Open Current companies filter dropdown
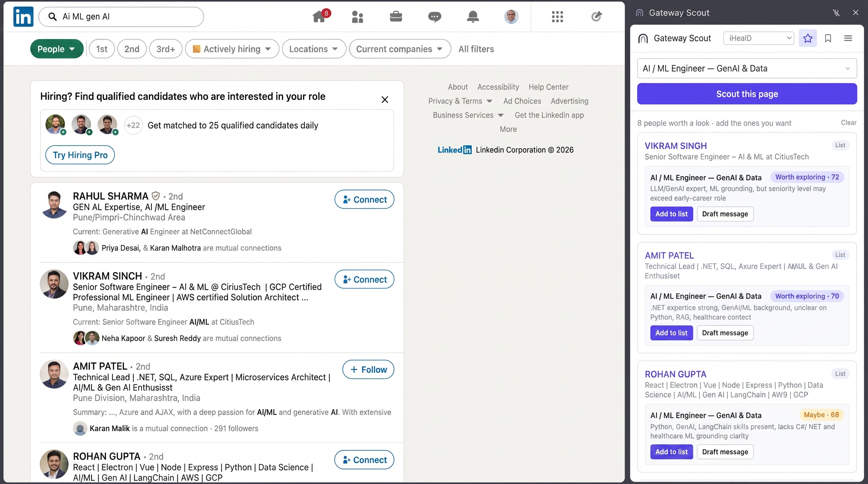Screen dimensions: 868x484 (x=400, y=49)
